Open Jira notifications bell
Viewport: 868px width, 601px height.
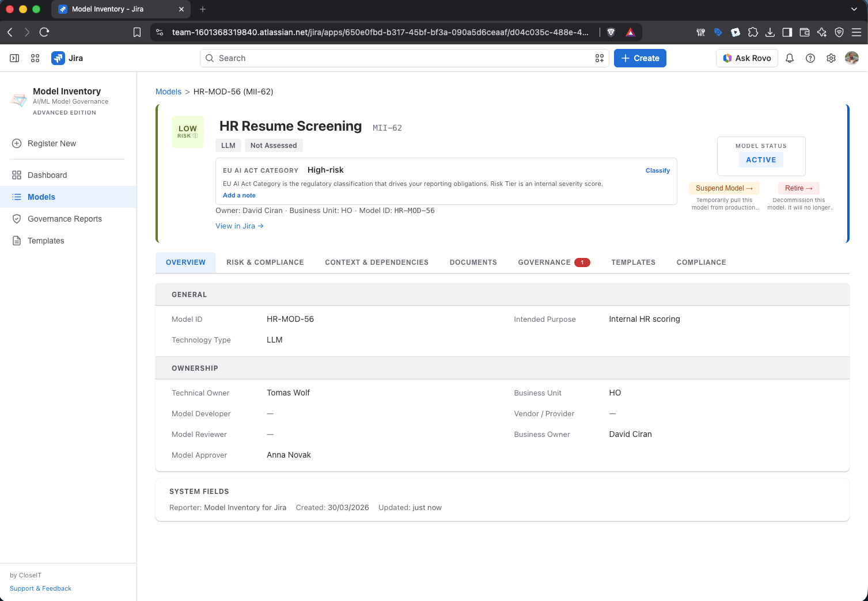(790, 58)
